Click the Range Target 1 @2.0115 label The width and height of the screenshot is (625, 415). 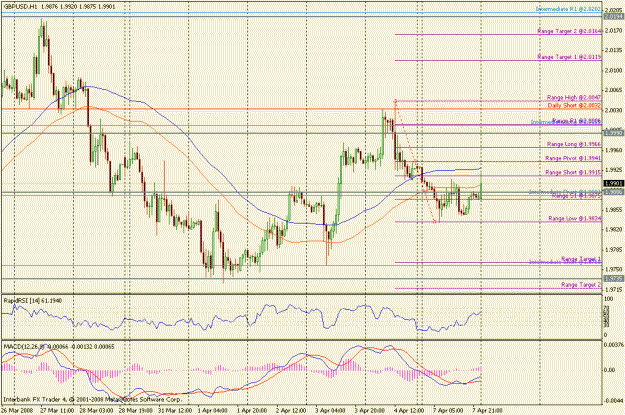coord(569,57)
